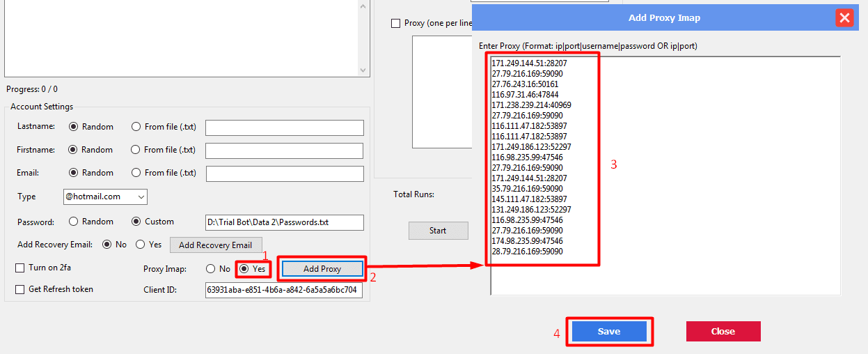The height and width of the screenshot is (354, 868).
Task: Click the Total Runs label
Action: pyautogui.click(x=414, y=194)
